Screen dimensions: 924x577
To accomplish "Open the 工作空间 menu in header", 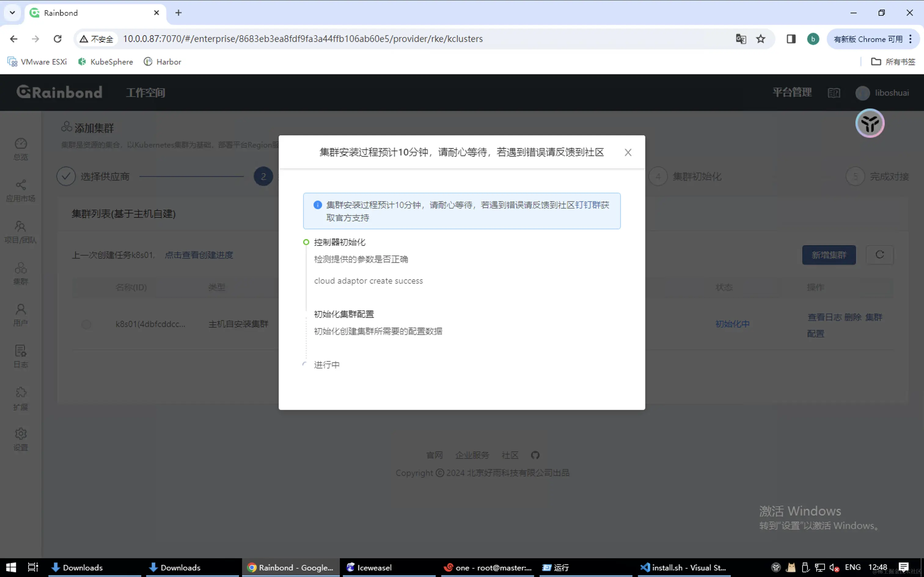I will [145, 93].
